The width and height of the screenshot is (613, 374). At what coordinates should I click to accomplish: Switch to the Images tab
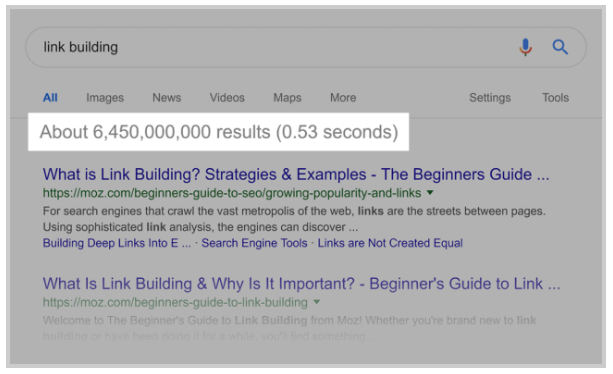105,98
